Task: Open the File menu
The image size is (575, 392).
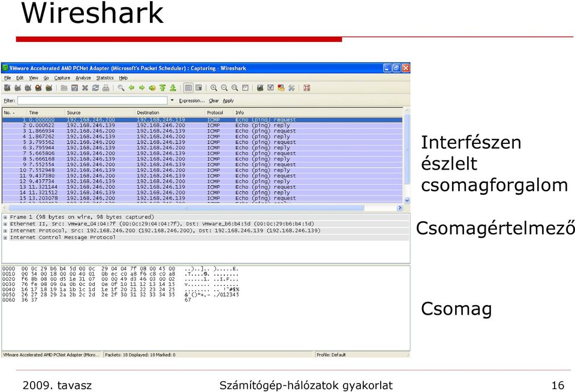Action: [x=7, y=78]
